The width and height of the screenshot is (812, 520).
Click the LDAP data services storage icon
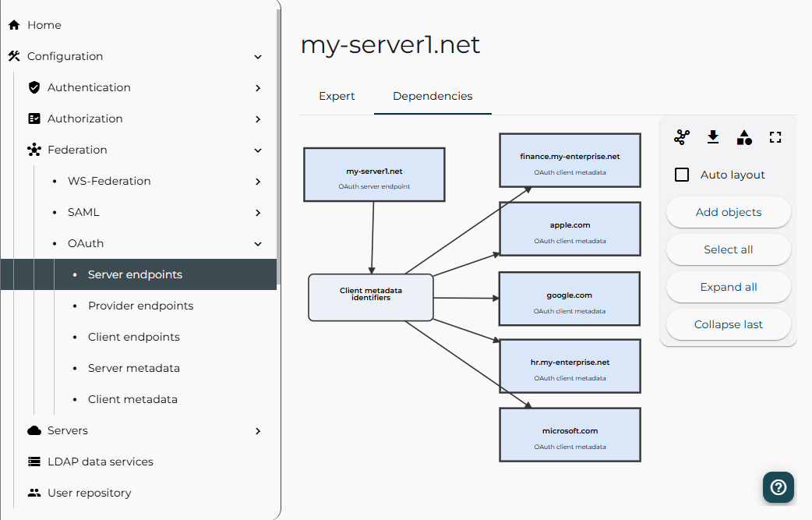click(x=34, y=462)
